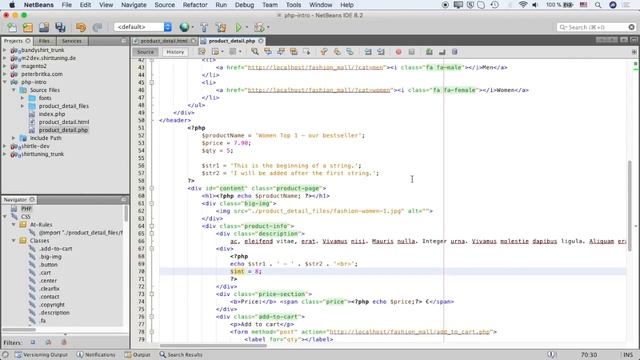Toggle third Navigator filter icon
640x360 pixels.
[x=64, y=342]
